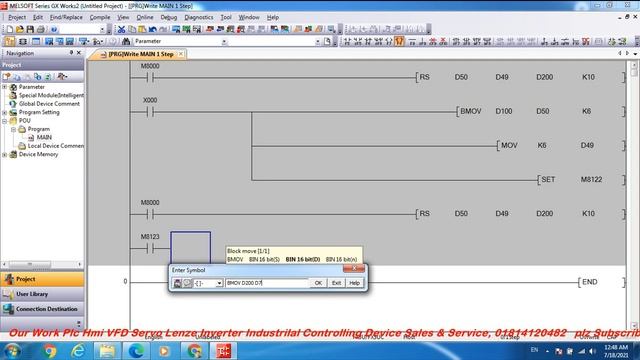
Task: Click the SET M8122 instruction in ladder
Action: coord(581,180)
